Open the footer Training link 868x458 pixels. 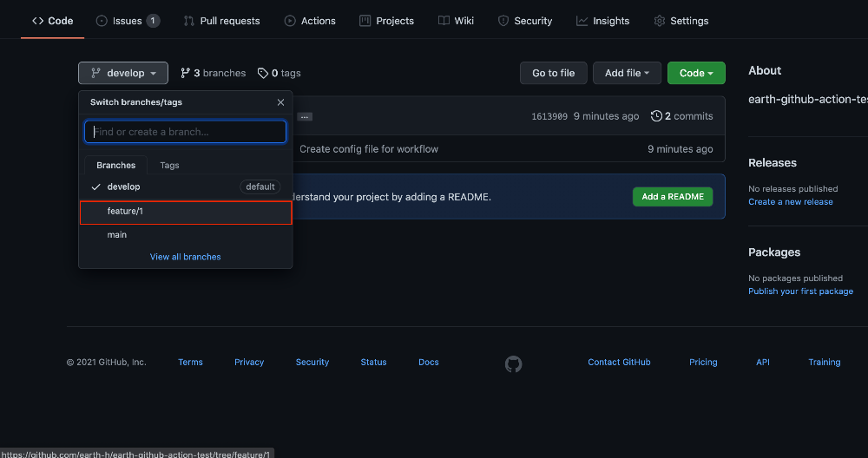(825, 362)
